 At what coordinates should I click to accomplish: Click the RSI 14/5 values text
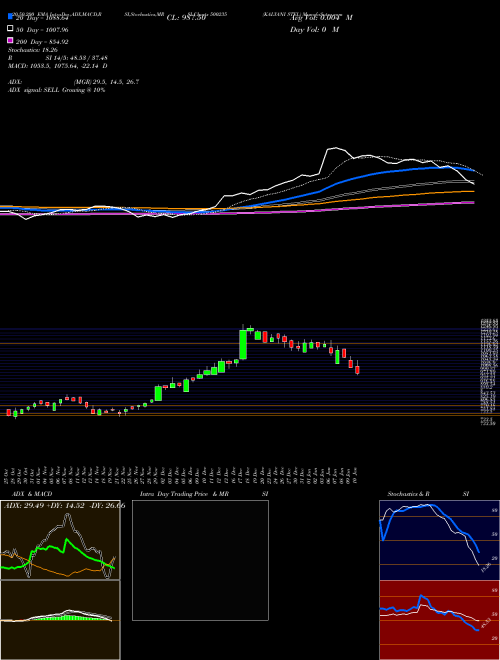(x=77, y=58)
